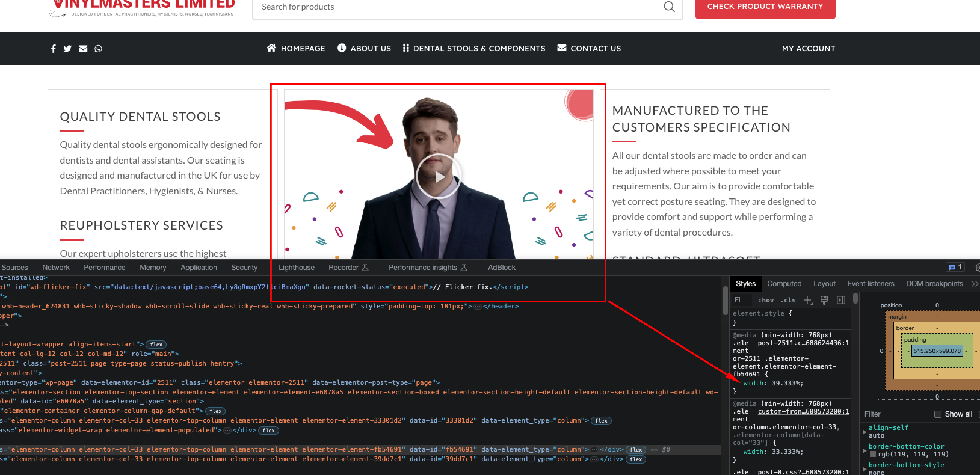This screenshot has width=980, height=475.
Task: Click the new style rule plus icon
Action: click(808, 300)
